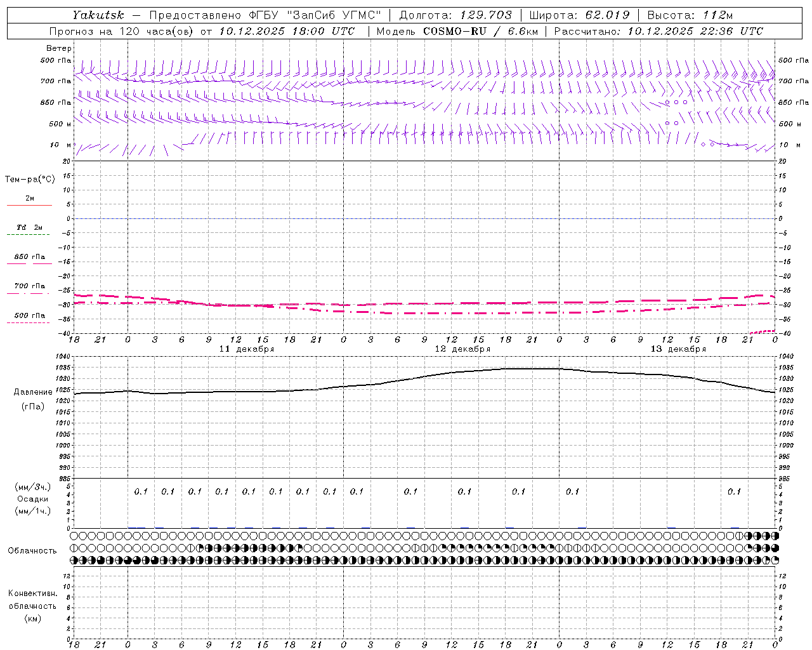
Task: Click the '(км)' unit label under convective cloudiness
Action: tap(32, 618)
